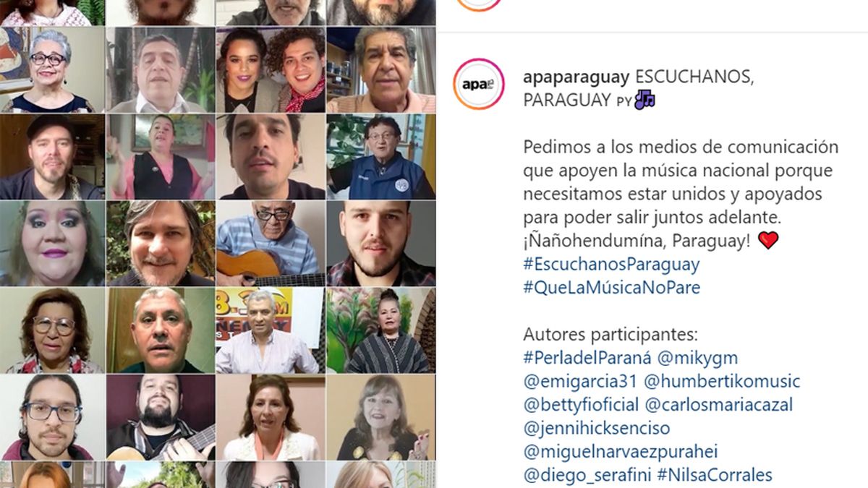
Task: Open @bettyfioficial mention
Action: (581, 404)
